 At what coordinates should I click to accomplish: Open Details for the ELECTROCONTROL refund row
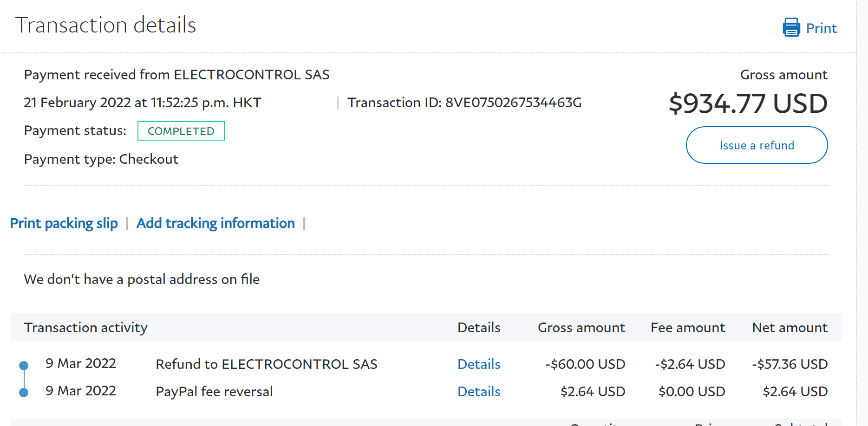[x=479, y=364]
